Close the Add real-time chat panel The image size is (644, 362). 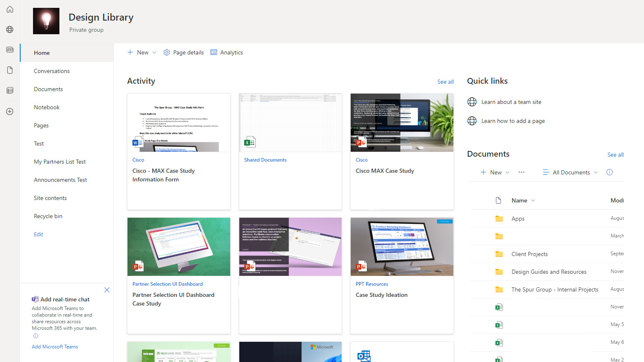point(107,290)
